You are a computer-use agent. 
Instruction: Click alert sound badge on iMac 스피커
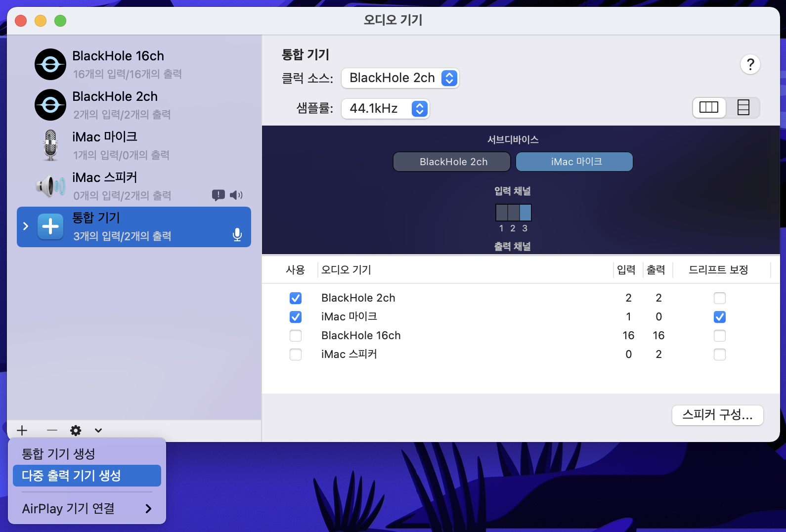[x=218, y=195]
